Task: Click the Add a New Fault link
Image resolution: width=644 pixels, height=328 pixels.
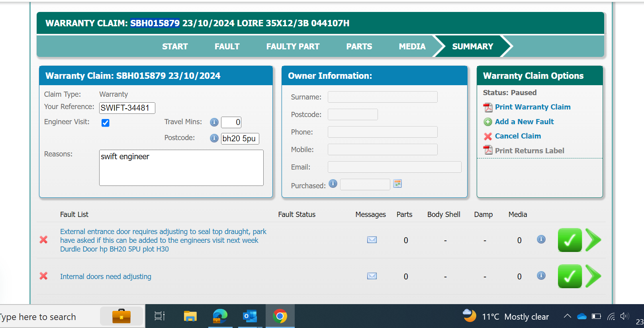Action: click(x=525, y=122)
